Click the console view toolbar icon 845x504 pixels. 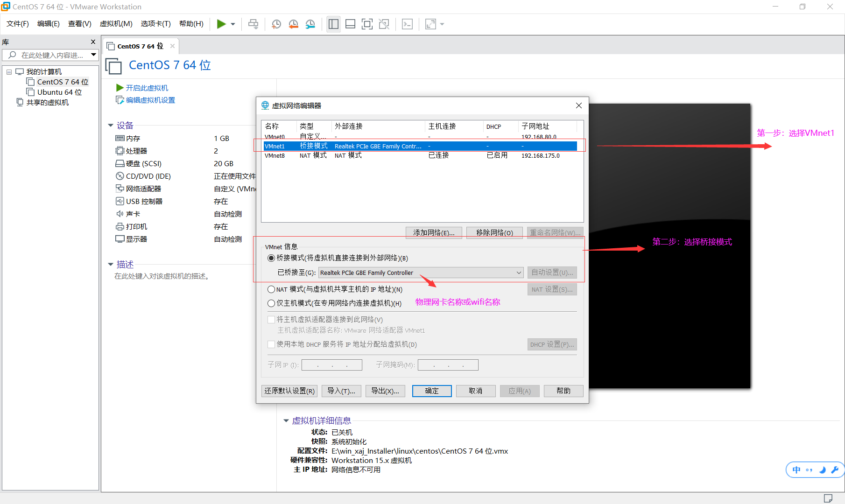[407, 24]
